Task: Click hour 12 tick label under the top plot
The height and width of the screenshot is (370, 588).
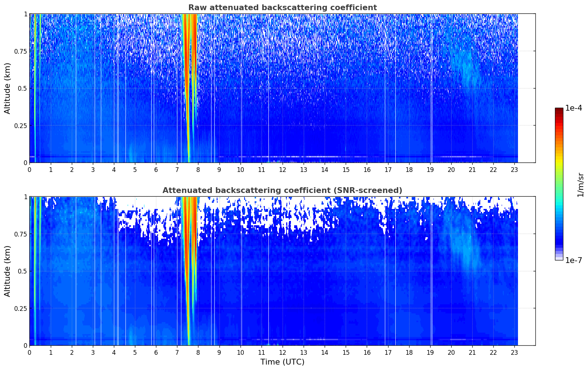Action: 282,170
